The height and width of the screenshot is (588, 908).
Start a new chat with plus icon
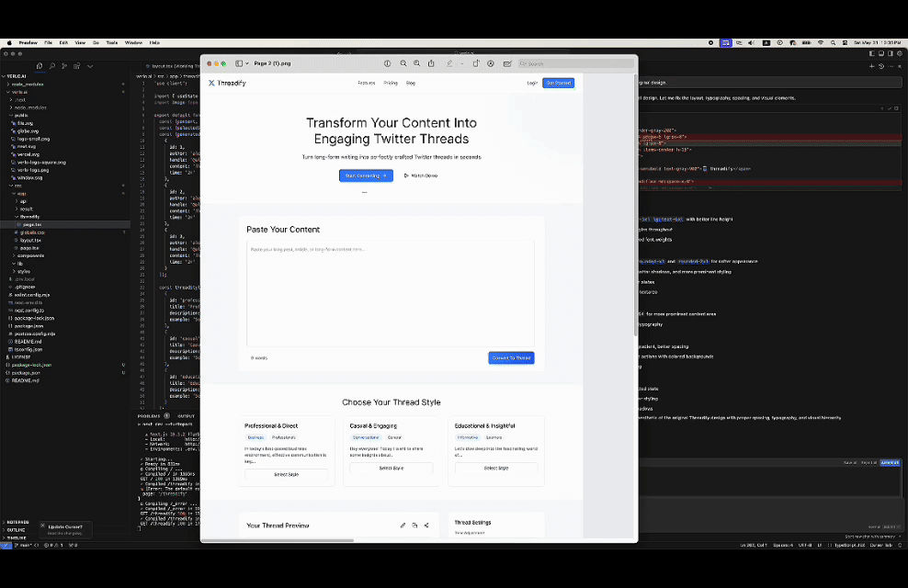pos(872,66)
